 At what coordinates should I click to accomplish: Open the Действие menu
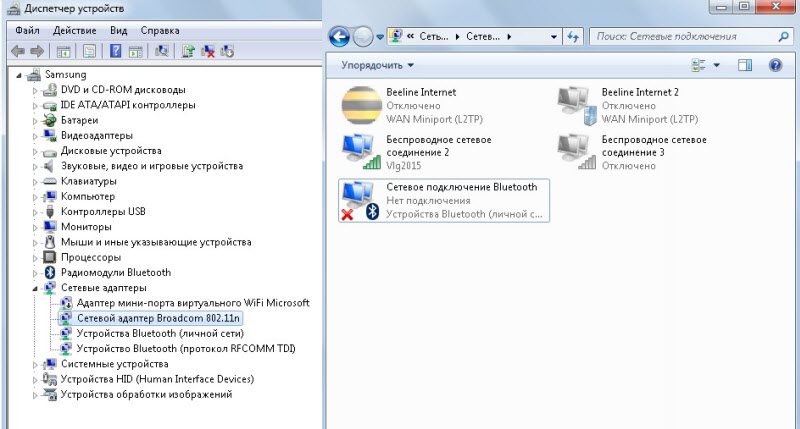point(74,31)
